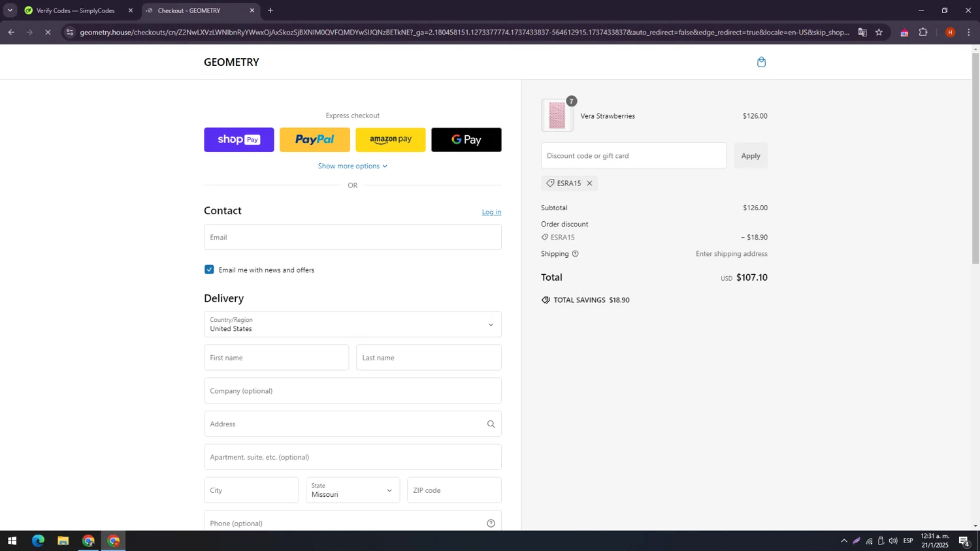980x551 pixels.
Task: Focus the Apartment, suite, etc. field
Action: [353, 457]
